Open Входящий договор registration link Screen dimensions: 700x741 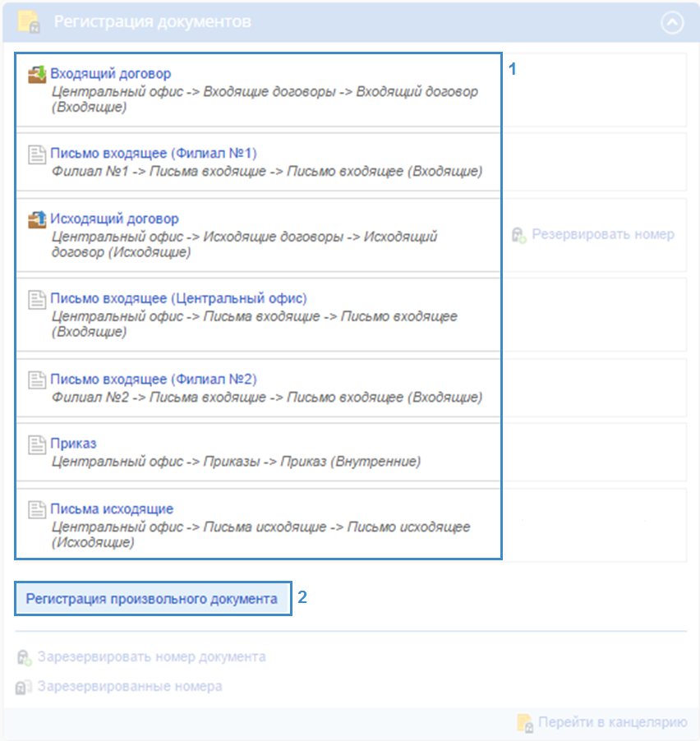[x=111, y=74]
